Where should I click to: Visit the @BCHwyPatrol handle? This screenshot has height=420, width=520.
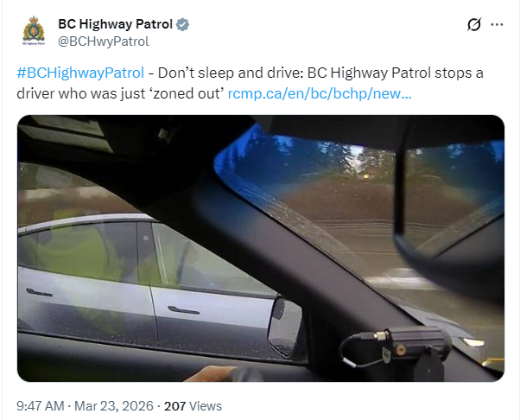[x=104, y=41]
